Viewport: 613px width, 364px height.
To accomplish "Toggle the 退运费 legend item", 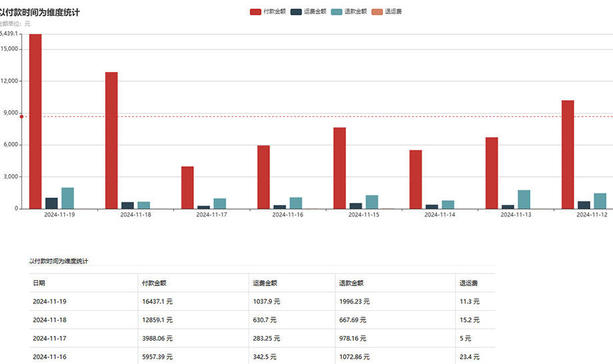I will (377, 12).
